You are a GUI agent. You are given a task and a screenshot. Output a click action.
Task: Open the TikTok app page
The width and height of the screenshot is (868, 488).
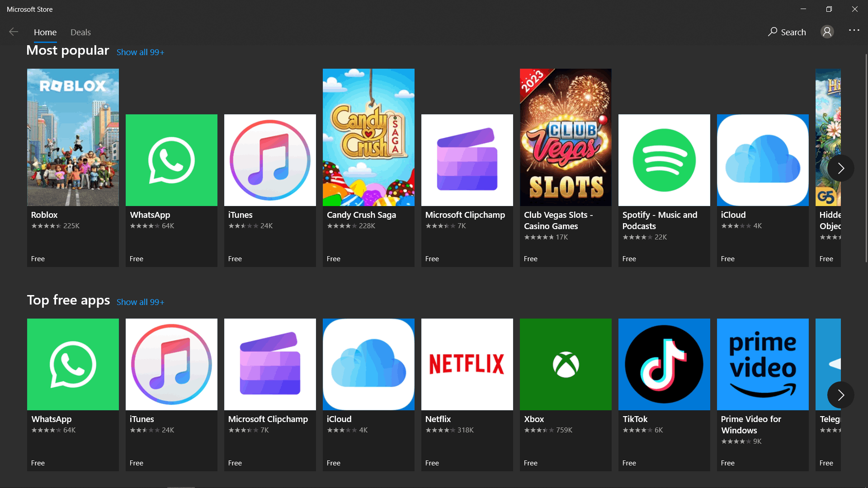[x=664, y=394]
